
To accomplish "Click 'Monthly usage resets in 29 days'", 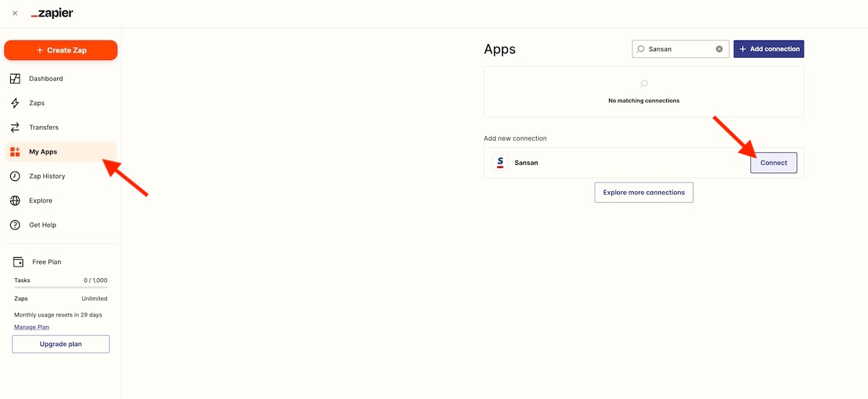I will (x=58, y=315).
